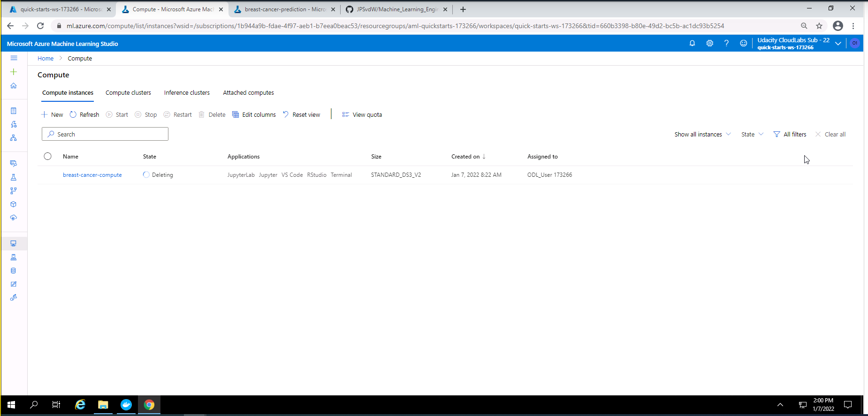
Task: Open Models cube icon in sidebar
Action: (14, 204)
